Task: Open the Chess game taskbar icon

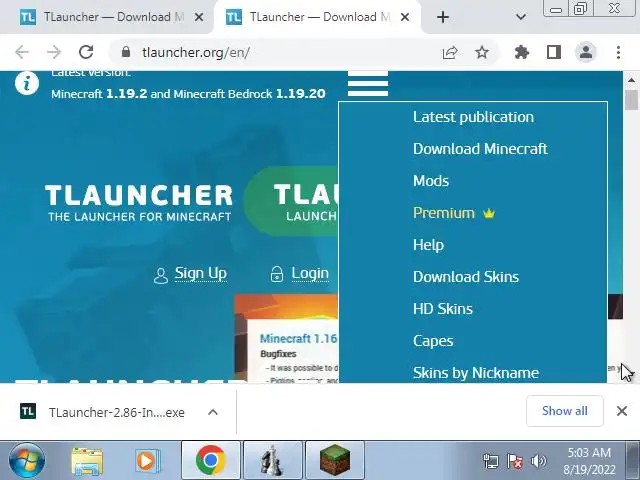Action: coord(273,460)
